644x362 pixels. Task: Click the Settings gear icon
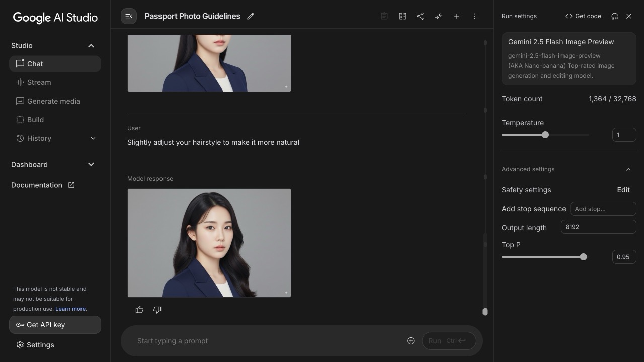pyautogui.click(x=20, y=345)
